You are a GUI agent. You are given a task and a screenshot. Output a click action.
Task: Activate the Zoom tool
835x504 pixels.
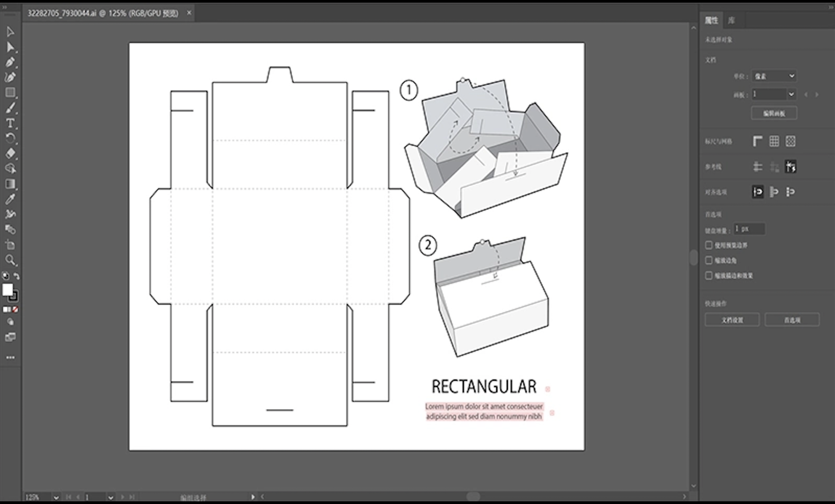coord(10,260)
